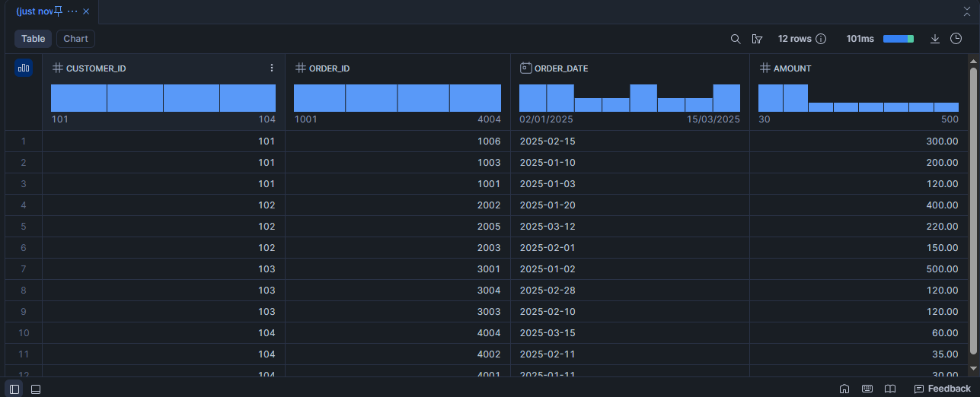Screen dimensions: 980x397
Task: Search within the query results
Action: [x=736, y=39]
